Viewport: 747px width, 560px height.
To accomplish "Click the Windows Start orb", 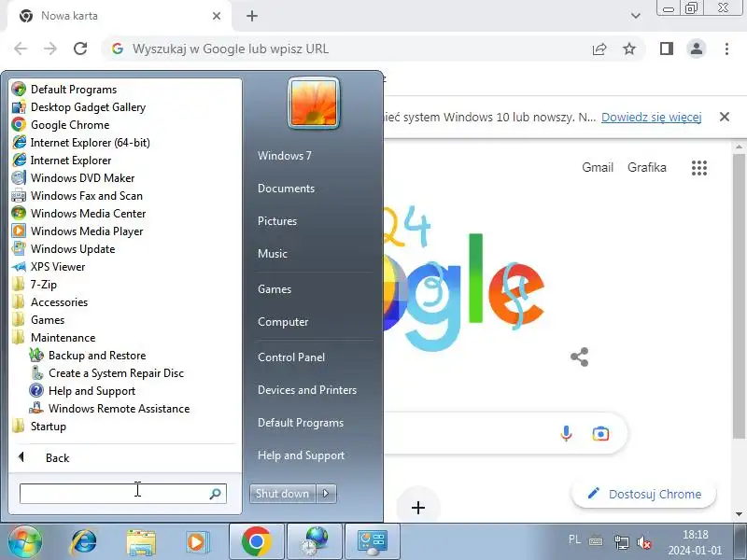I will click(25, 542).
